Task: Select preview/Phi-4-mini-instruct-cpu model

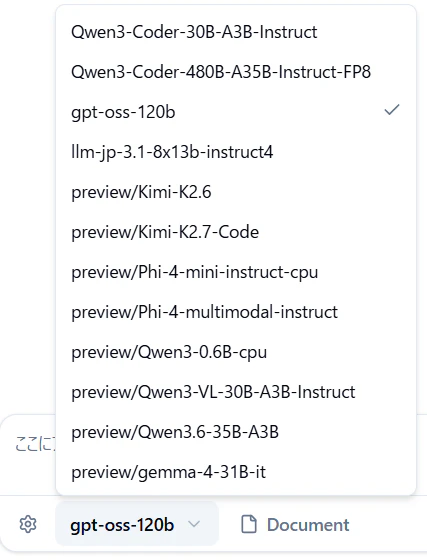Action: [236, 272]
